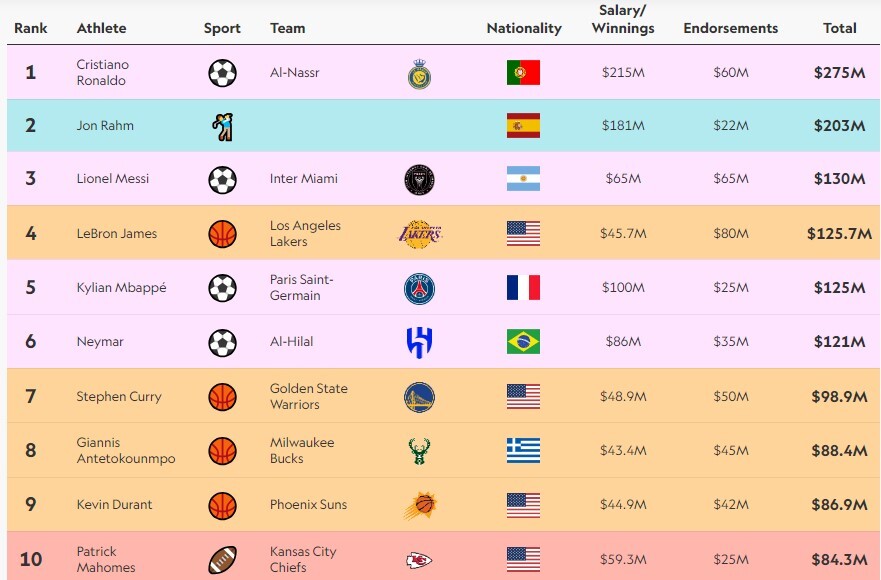Click the Phoenix Suns logo

(419, 505)
